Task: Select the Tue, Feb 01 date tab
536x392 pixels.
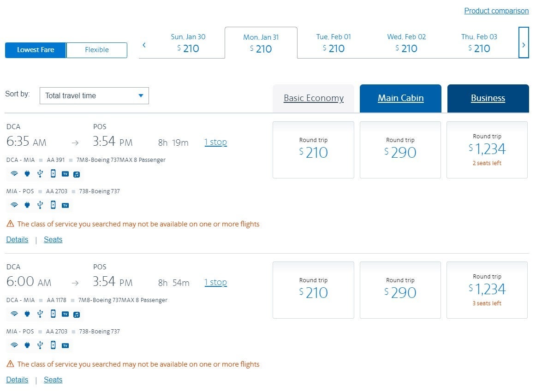Action: pyautogui.click(x=334, y=43)
